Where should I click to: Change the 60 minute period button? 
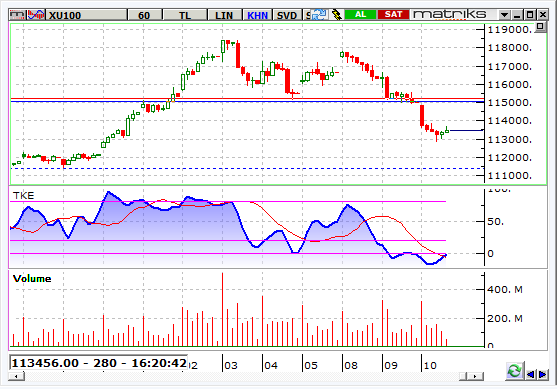pyautogui.click(x=144, y=15)
